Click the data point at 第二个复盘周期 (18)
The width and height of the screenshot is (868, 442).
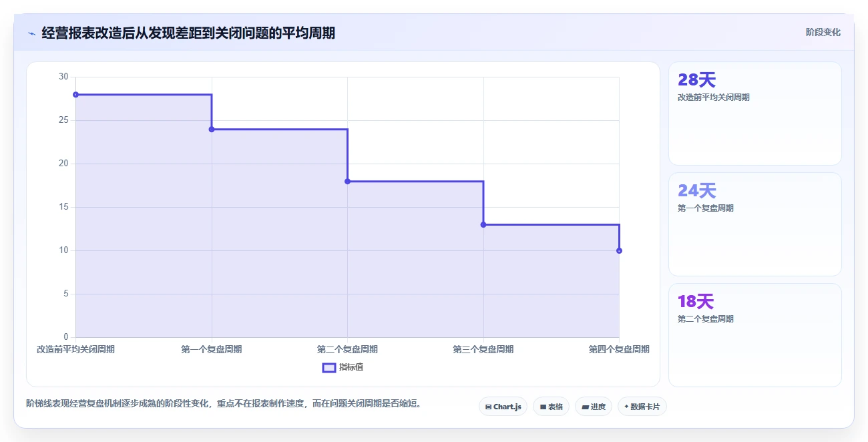[x=347, y=182]
